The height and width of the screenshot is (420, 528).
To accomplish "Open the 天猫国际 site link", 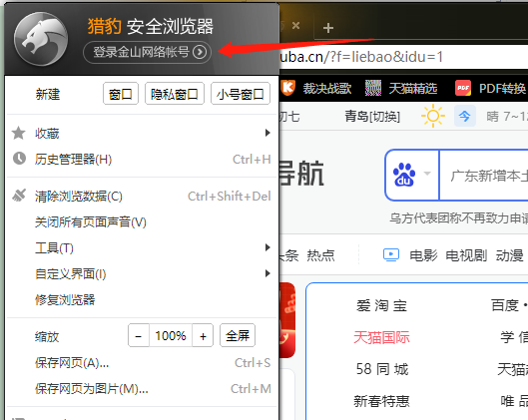I will click(381, 337).
